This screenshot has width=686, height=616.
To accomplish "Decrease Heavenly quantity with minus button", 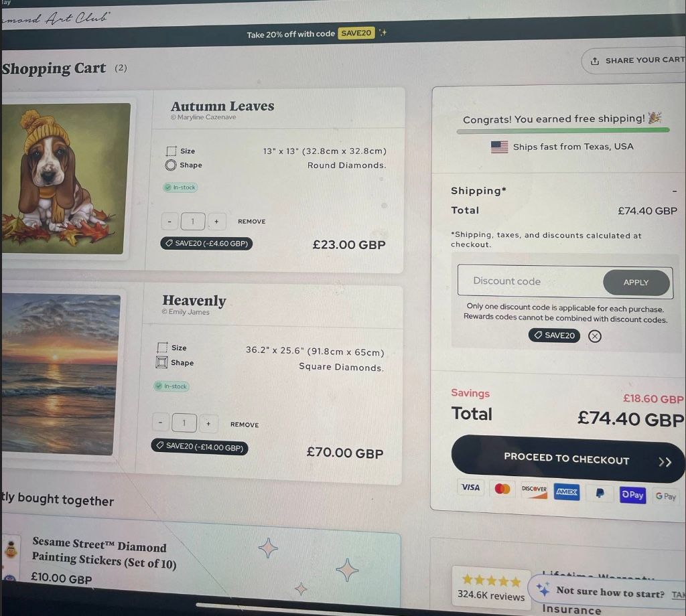I will [x=161, y=422].
